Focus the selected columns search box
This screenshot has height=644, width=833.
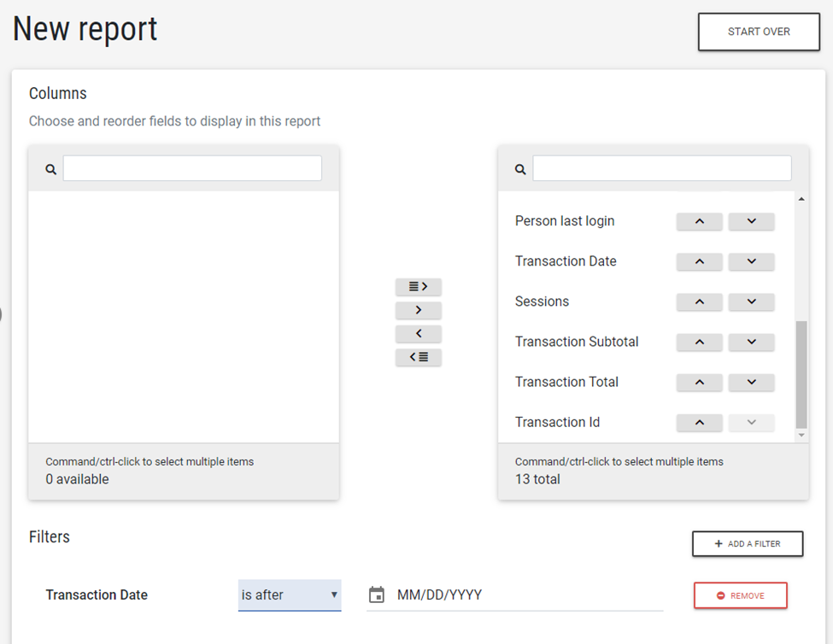tap(661, 168)
